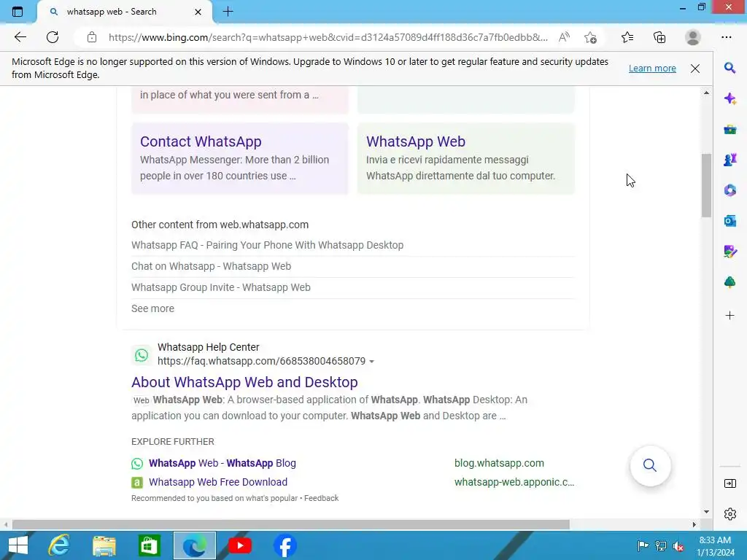Activate Read aloud icon in address bar
This screenshot has width=747, height=560.
tap(564, 37)
